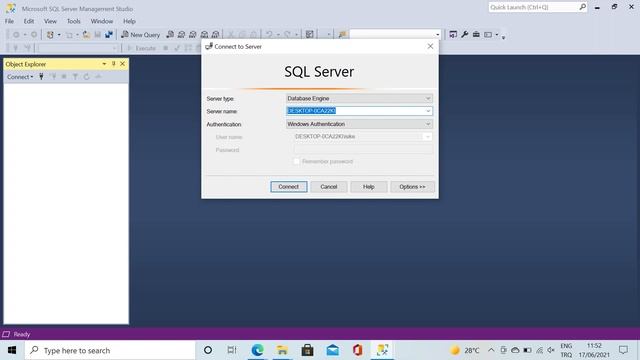640x360 pixels.
Task: Expand the New Project dropdown arrow
Action: pos(59,35)
